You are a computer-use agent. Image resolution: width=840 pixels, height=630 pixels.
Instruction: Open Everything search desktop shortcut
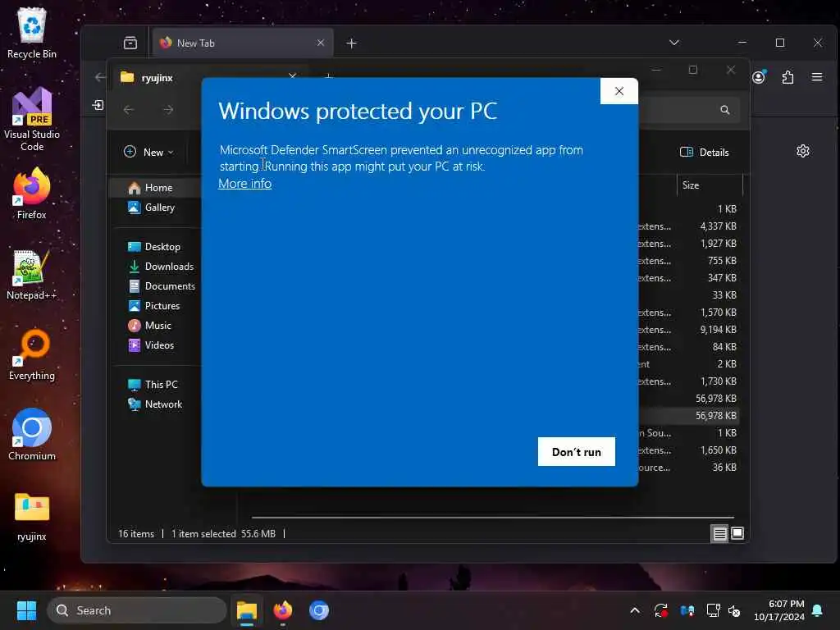pos(32,354)
